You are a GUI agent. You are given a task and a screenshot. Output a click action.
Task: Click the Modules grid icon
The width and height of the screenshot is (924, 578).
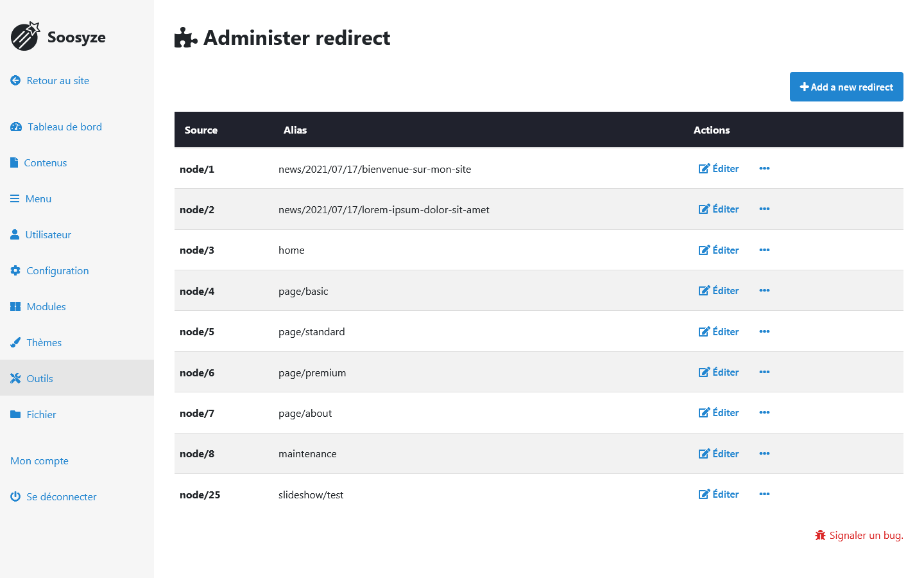pos(15,306)
